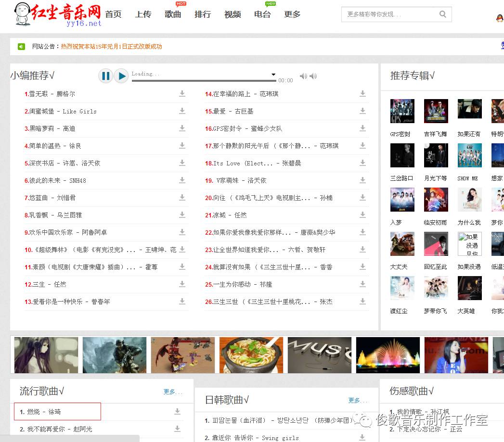Click the QQ penguin icon in header
Image resolution: width=504 pixels, height=442 pixels.
pos(500,18)
